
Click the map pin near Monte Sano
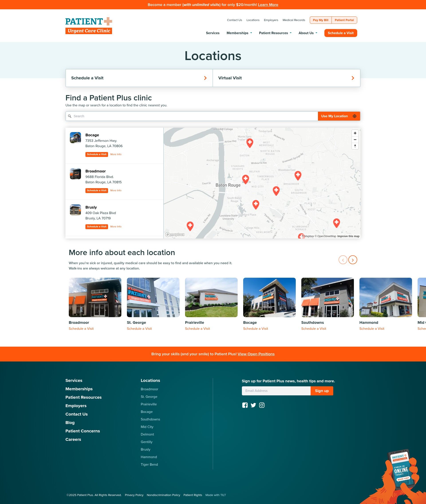point(250,143)
